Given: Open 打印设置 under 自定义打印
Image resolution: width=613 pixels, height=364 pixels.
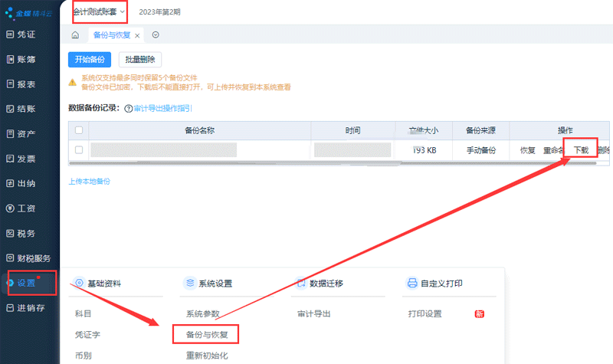Looking at the screenshot, I should point(425,313).
